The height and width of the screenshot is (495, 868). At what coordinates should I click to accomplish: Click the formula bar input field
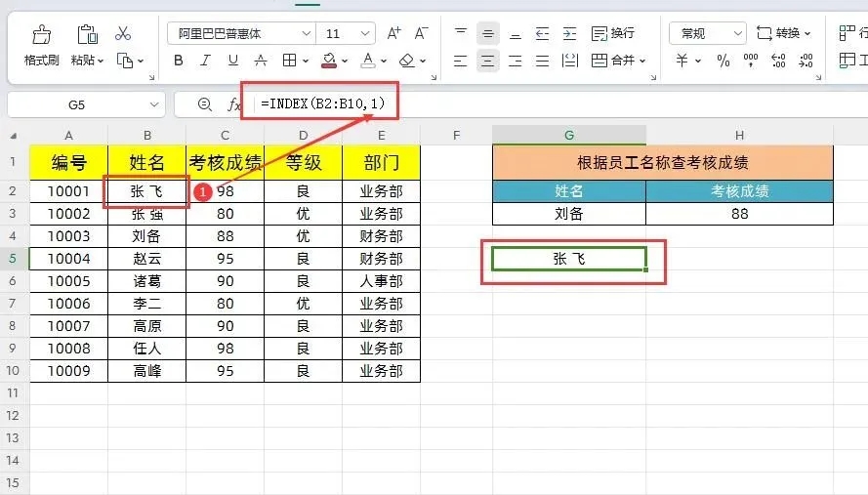(x=559, y=104)
